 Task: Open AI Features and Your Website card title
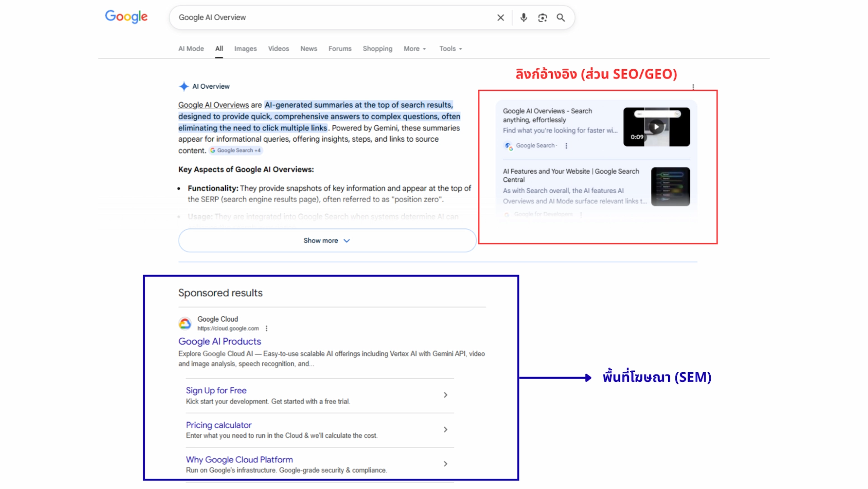point(571,176)
